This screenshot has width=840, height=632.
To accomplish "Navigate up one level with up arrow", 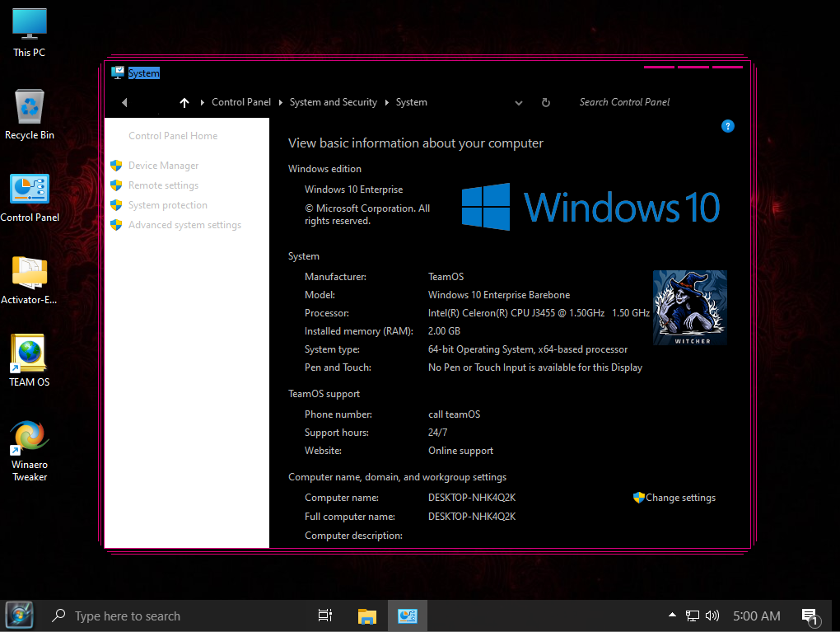I will 184,102.
